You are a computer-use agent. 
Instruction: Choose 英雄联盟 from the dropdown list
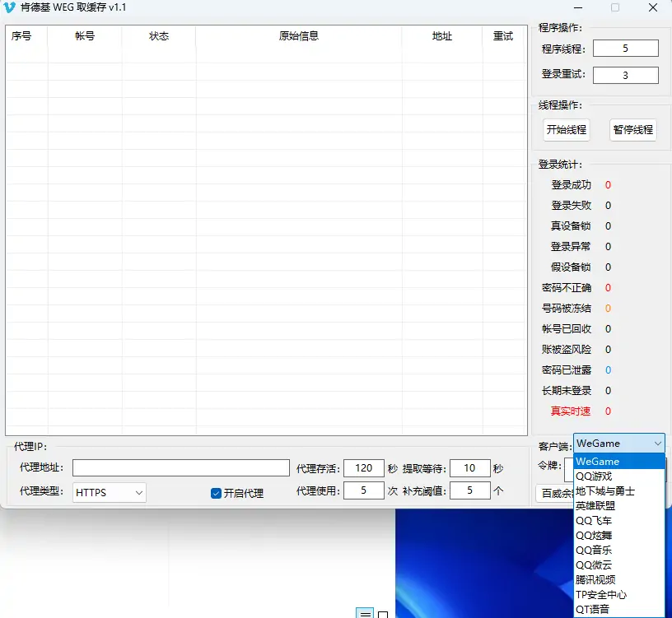(x=618, y=506)
